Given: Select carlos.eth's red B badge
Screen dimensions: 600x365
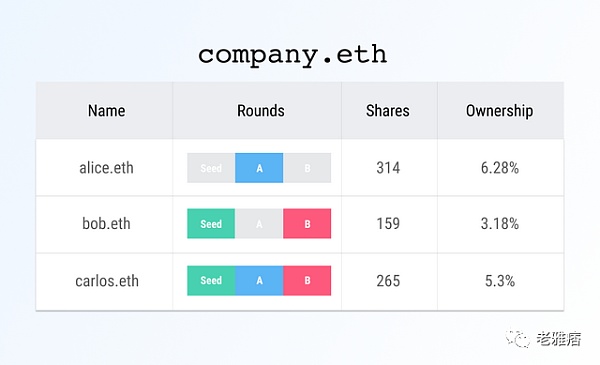Looking at the screenshot, I should [307, 280].
